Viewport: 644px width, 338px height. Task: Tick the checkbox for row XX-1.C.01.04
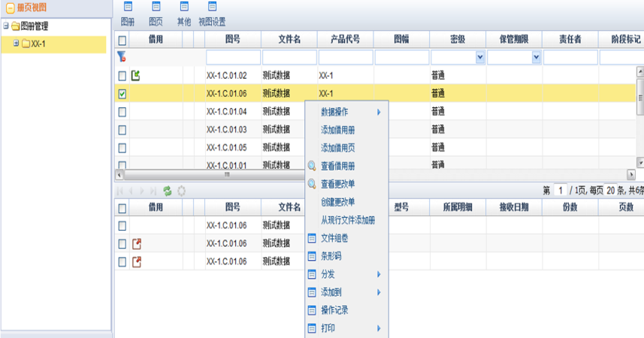[122, 112]
